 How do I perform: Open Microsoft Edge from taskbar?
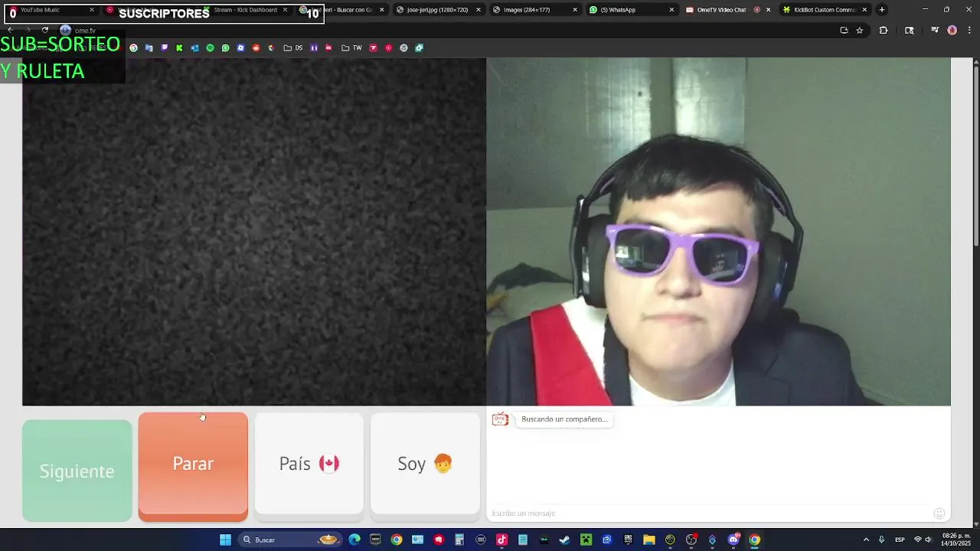354,540
